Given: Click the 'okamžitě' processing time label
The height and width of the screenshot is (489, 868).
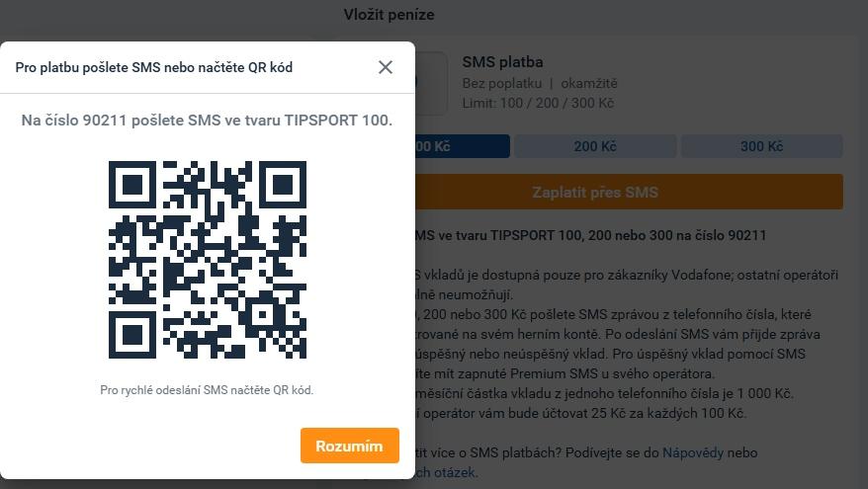Looking at the screenshot, I should pos(589,84).
